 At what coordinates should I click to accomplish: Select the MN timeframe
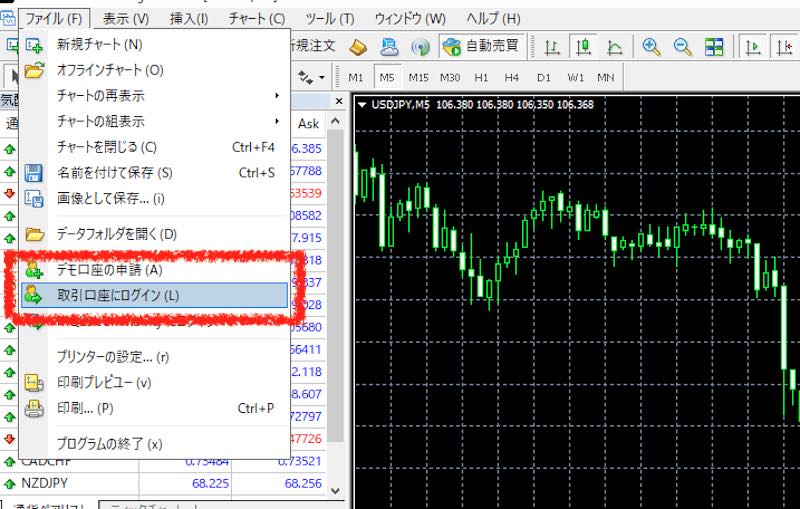pyautogui.click(x=606, y=78)
